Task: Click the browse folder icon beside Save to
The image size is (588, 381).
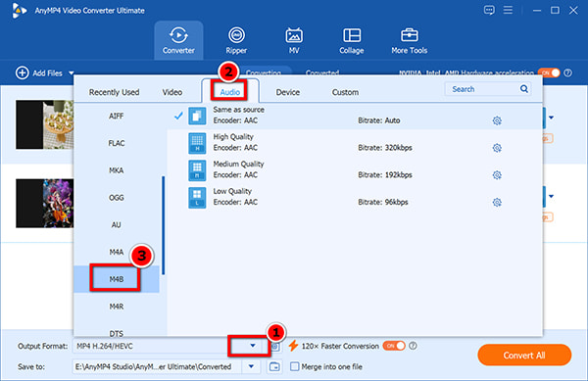Action: point(274,366)
